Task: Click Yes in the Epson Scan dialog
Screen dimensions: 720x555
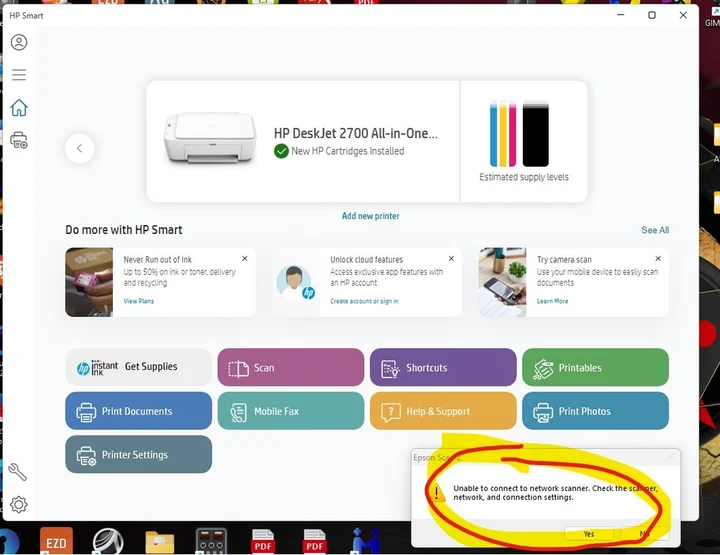Action: tap(589, 534)
